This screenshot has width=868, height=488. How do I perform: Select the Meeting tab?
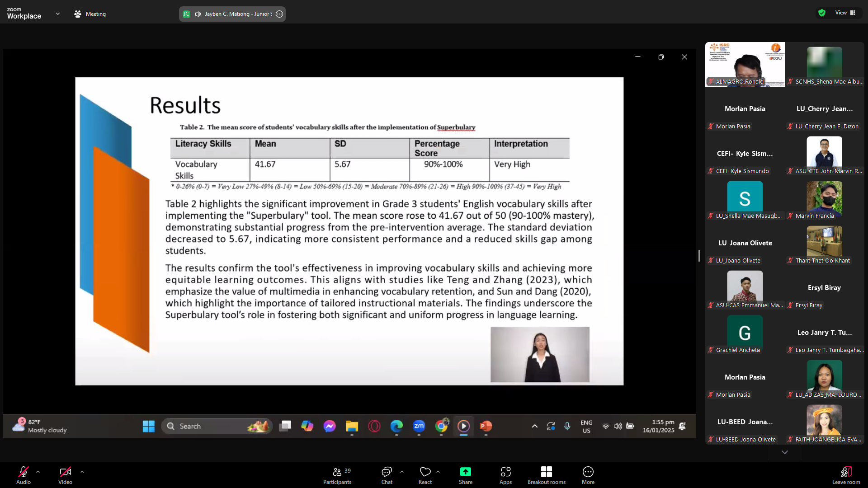coord(90,14)
